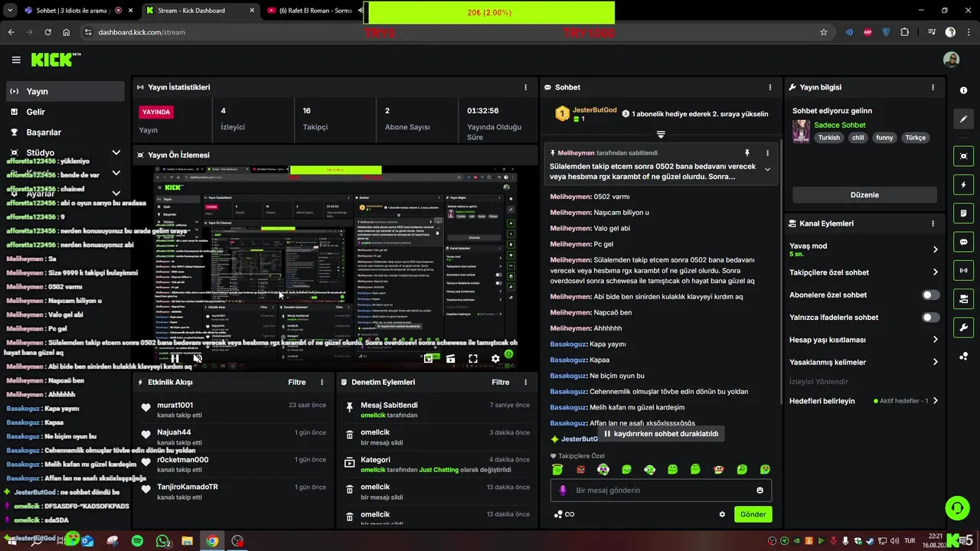Click the wrench tool icon in right sidebar
Viewport: 980px width, 551px height.
pos(963,328)
